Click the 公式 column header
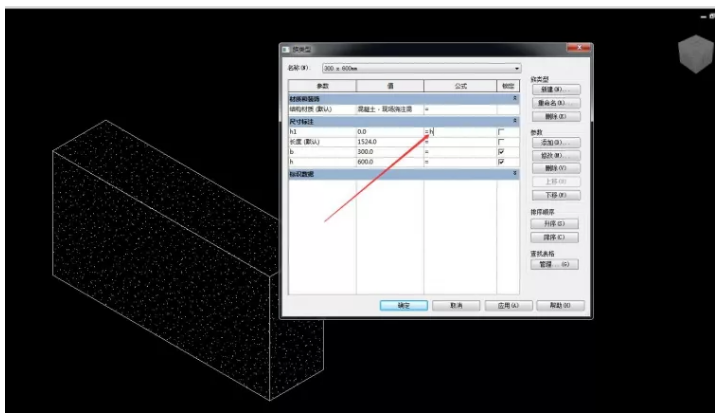Viewport: 719px width, 416px height. click(x=460, y=86)
